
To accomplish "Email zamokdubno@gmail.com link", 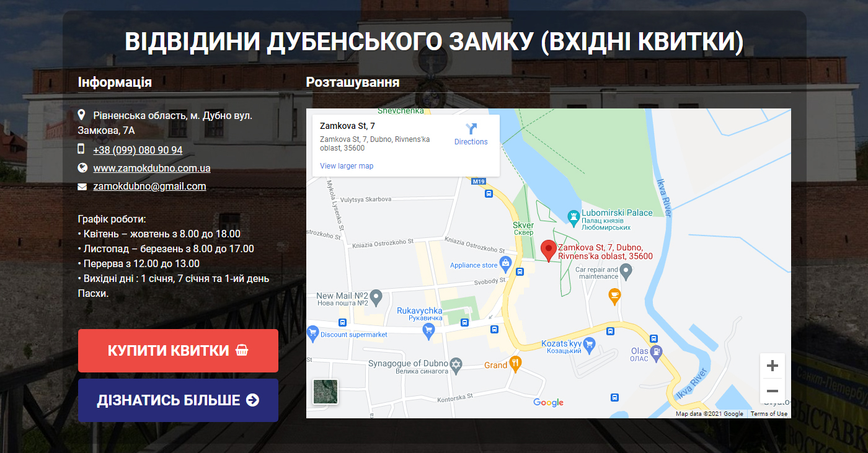I will (x=149, y=186).
